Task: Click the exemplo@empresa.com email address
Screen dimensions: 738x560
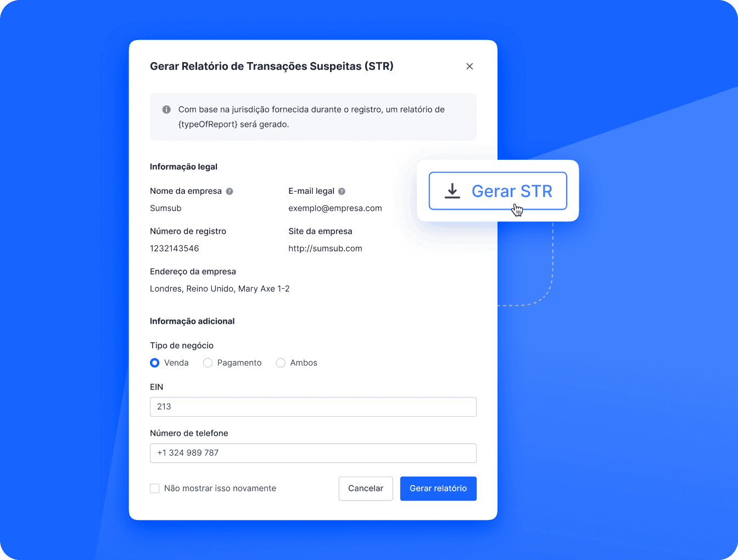Action: 335,209
